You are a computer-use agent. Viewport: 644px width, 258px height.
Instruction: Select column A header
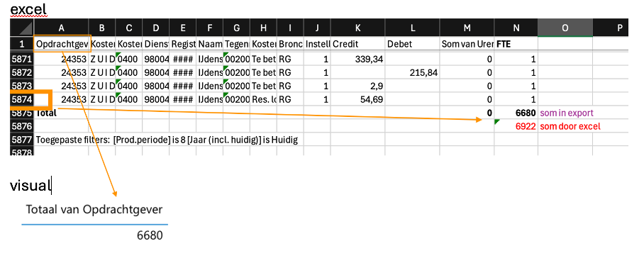pos(62,28)
